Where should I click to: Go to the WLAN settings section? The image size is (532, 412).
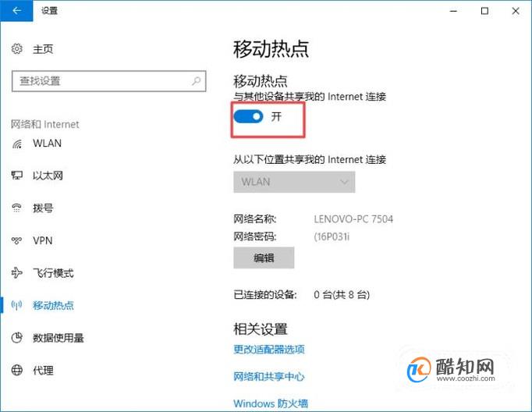coord(47,144)
